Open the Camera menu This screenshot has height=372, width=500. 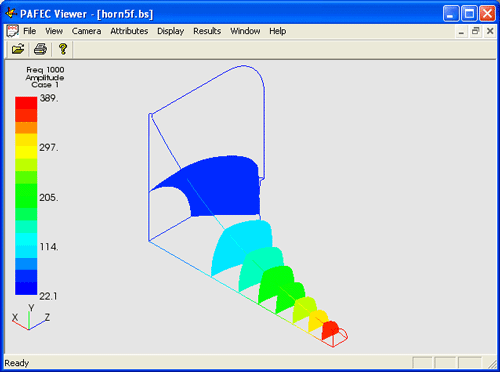86,31
